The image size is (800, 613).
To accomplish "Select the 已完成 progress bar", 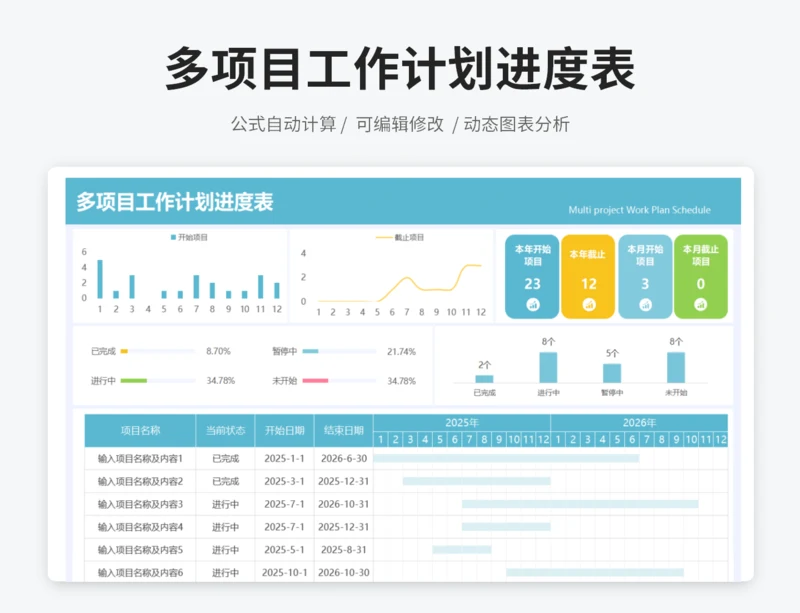I will coord(158,351).
